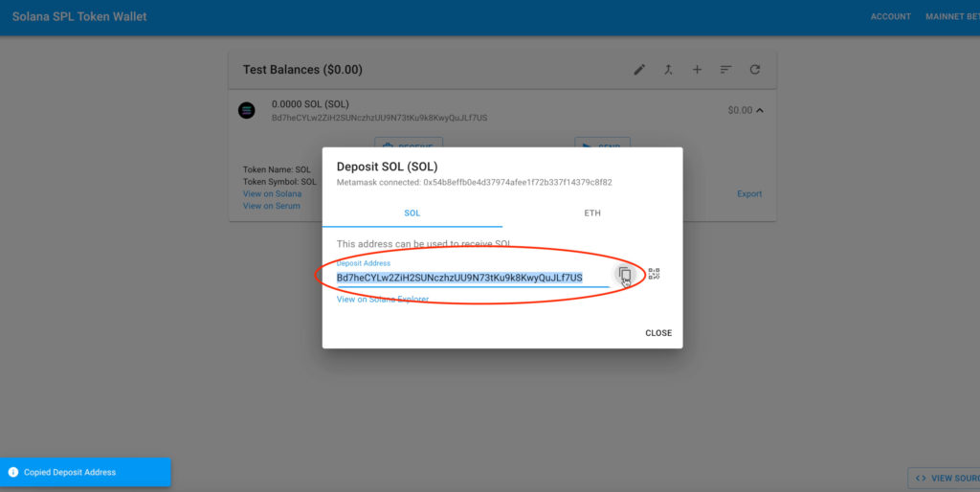Click the Token Symbol: SOL text
This screenshot has height=492, width=980.
coord(280,182)
